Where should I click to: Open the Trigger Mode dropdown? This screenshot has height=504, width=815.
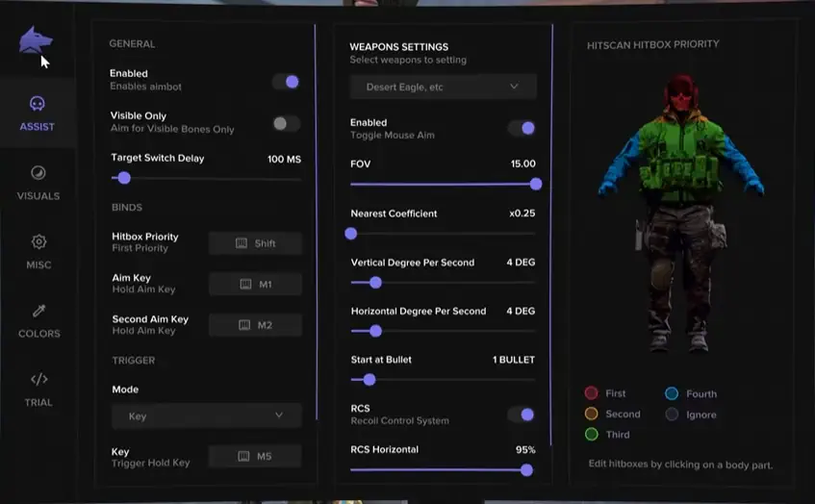point(207,416)
